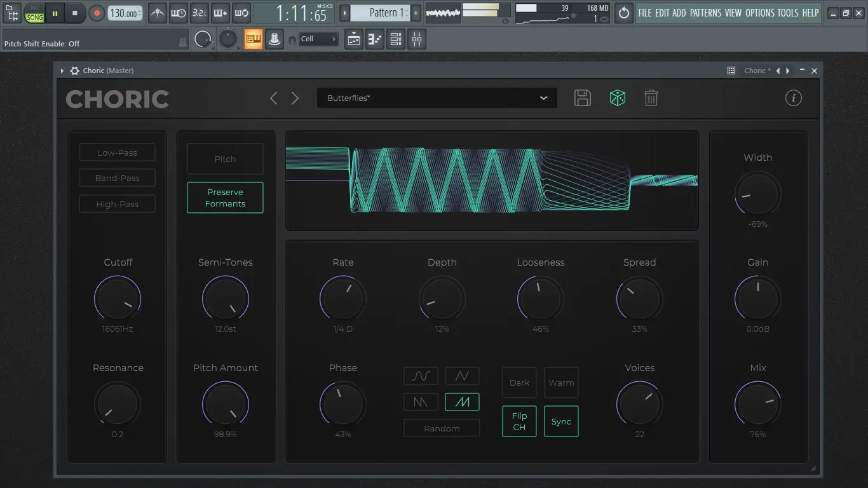Open the TOOLS menu
This screenshot has height=488, width=868.
click(788, 13)
